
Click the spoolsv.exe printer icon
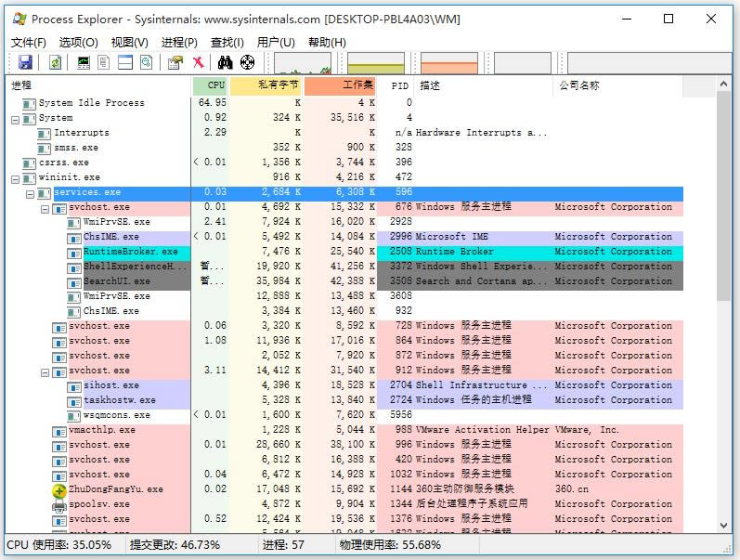click(59, 506)
